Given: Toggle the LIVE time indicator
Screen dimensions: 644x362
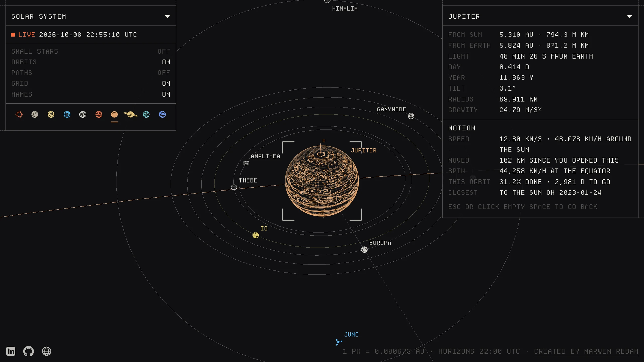Looking at the screenshot, I should coord(23,35).
